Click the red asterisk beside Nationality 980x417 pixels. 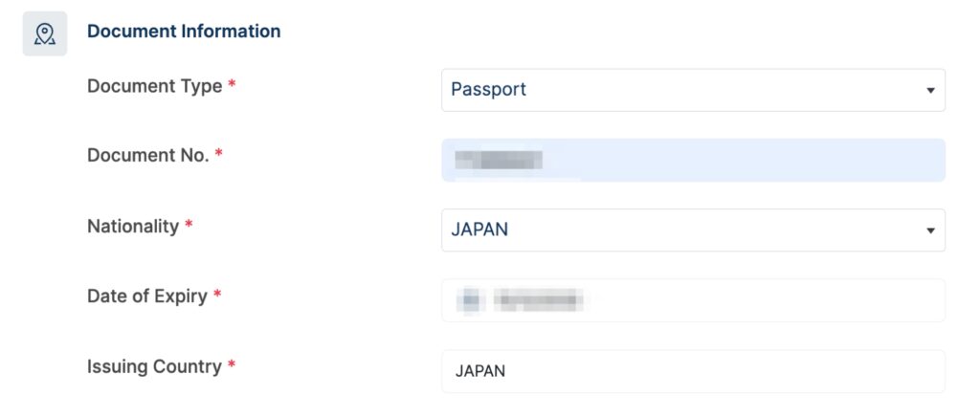(x=189, y=226)
